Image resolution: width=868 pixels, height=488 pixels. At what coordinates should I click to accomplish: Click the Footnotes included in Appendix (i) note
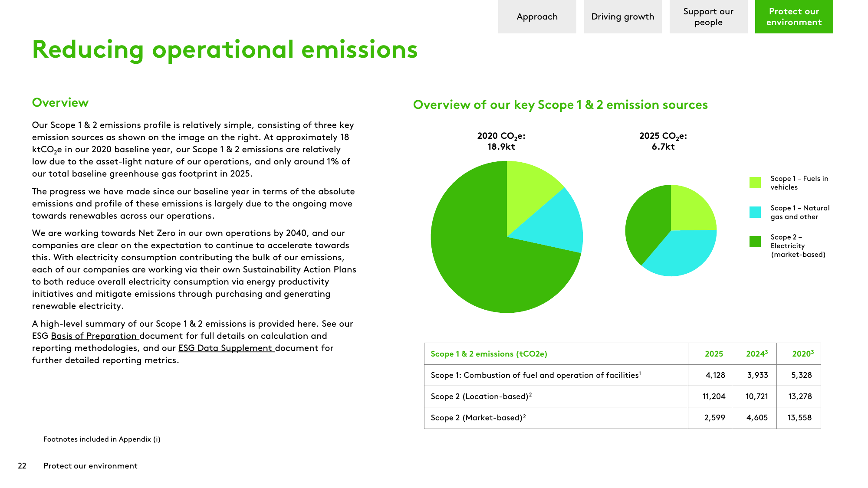102,439
